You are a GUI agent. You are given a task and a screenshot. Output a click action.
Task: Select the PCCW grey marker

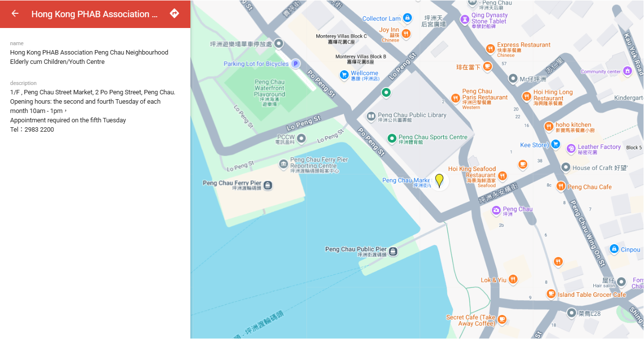(x=301, y=138)
